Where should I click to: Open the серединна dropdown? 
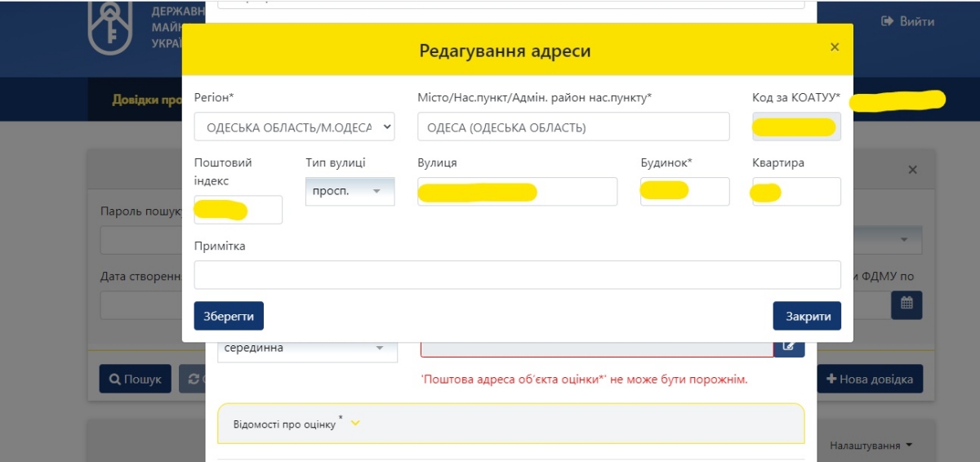click(x=307, y=349)
